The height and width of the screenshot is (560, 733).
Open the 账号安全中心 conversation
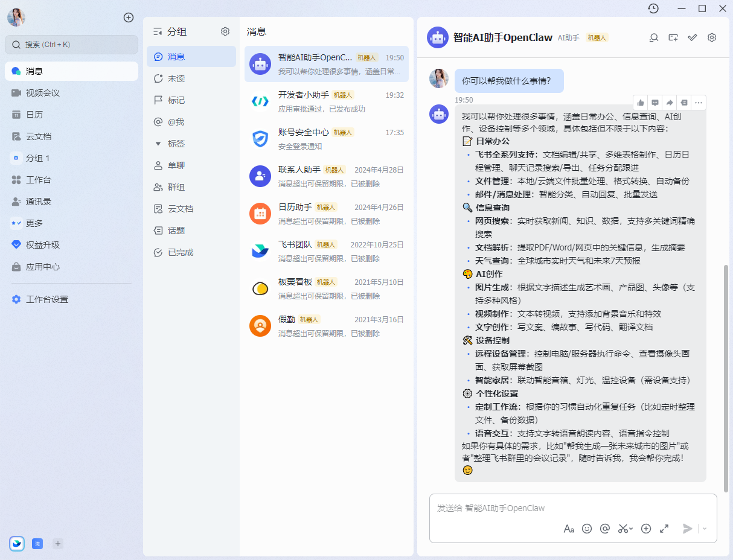(327, 139)
